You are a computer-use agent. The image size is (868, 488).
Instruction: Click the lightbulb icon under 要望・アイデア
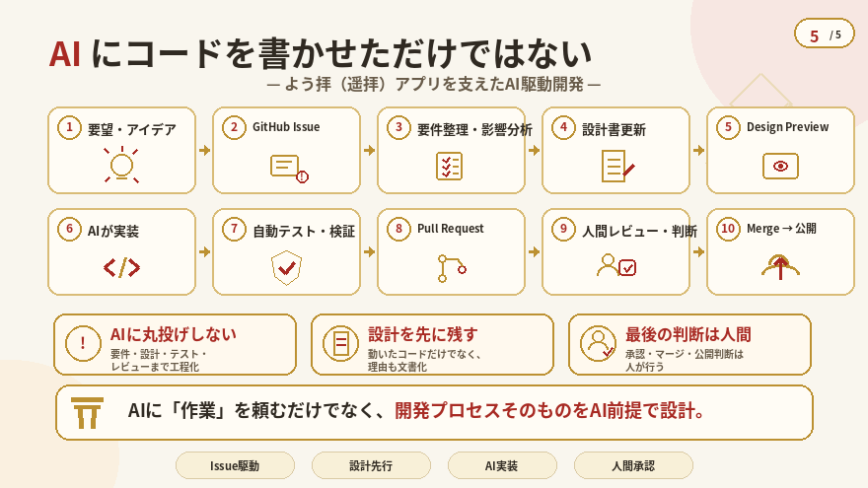click(x=121, y=165)
